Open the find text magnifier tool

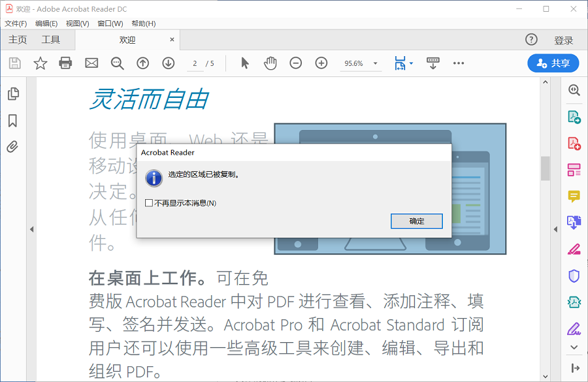(x=118, y=63)
